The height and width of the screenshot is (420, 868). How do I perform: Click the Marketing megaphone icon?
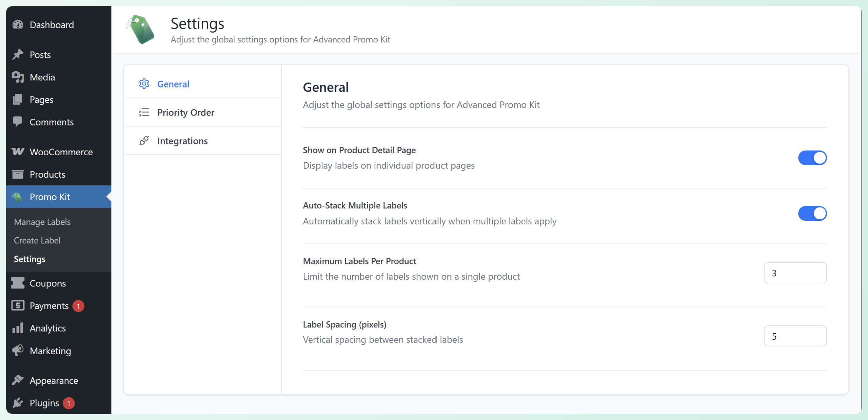(x=18, y=351)
